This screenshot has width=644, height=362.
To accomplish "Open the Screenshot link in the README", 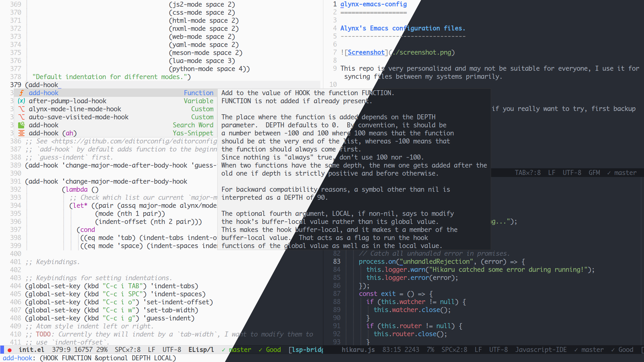I will (x=366, y=52).
